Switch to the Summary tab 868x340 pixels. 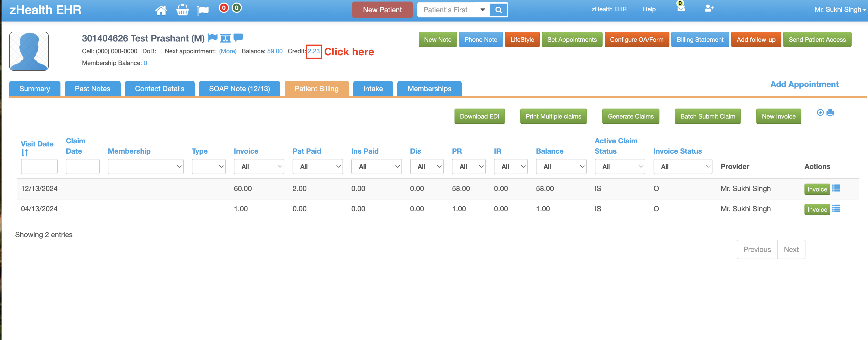[x=35, y=89]
